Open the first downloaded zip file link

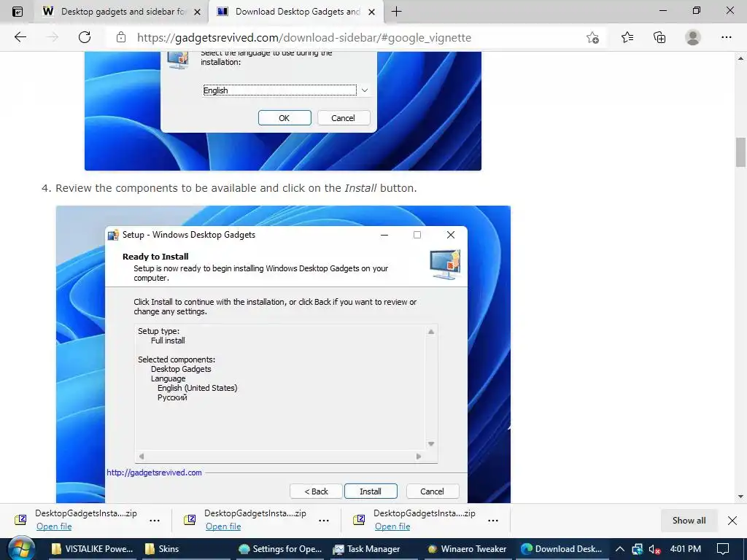[54, 526]
